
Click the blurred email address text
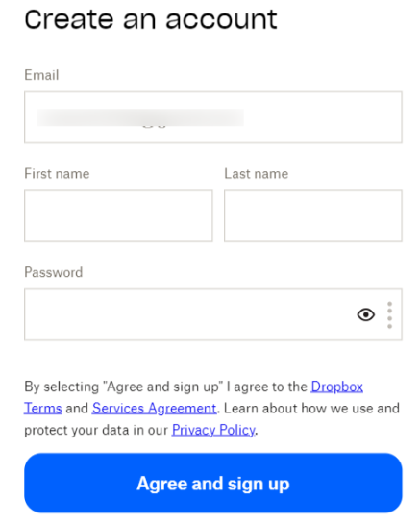tap(140, 117)
